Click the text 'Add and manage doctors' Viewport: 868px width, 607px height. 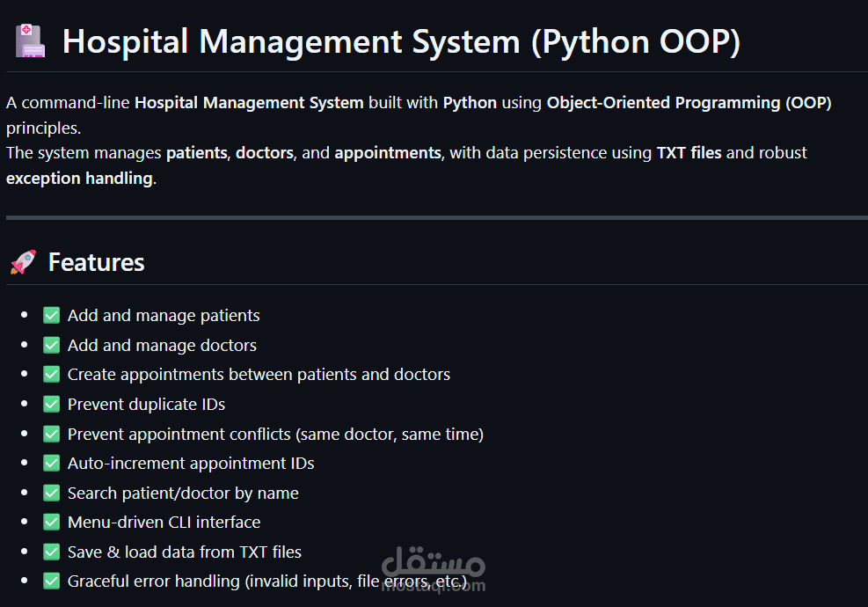162,345
